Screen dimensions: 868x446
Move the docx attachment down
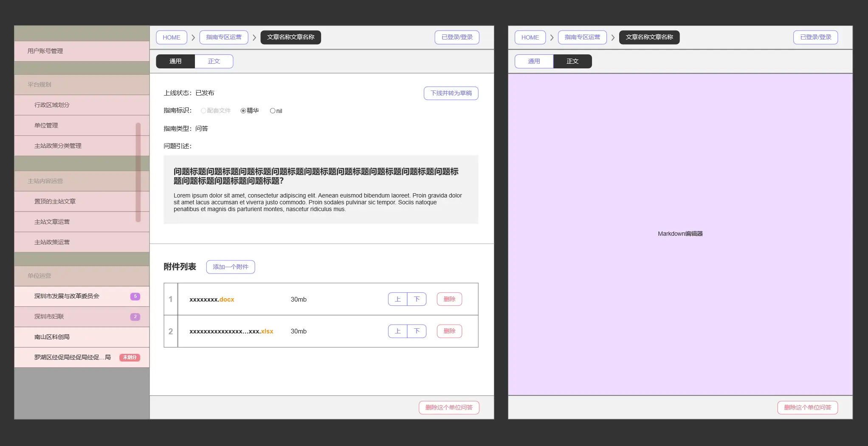click(x=417, y=299)
